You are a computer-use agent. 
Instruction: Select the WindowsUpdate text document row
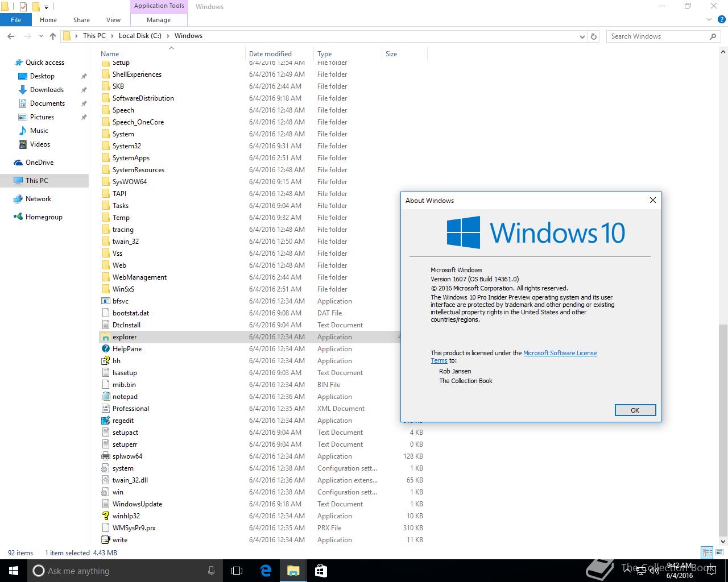click(x=263, y=504)
